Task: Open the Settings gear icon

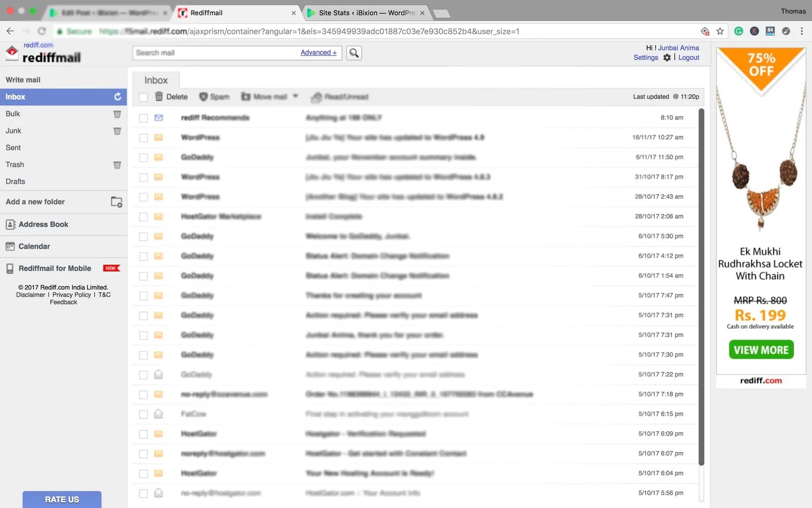Action: pyautogui.click(x=667, y=58)
